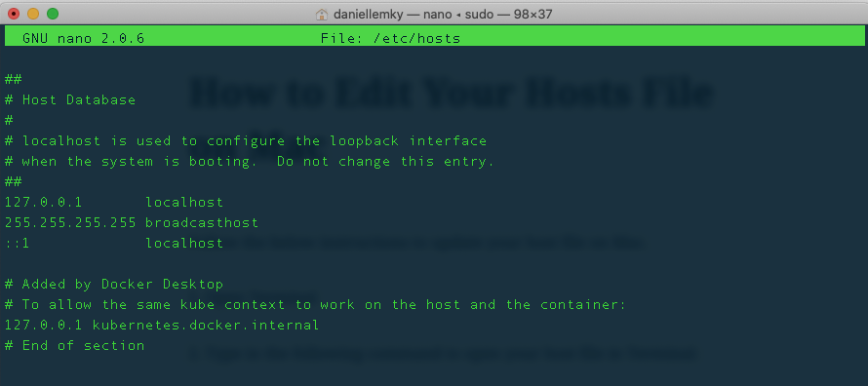The image size is (868, 386).
Task: Click the first ## line at top
Action: point(13,80)
